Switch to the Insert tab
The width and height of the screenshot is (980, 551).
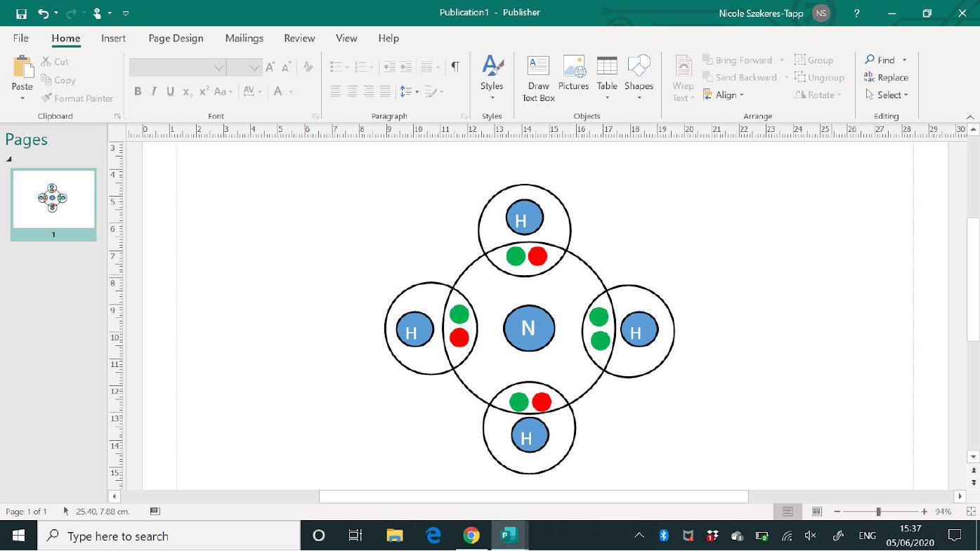point(113,39)
